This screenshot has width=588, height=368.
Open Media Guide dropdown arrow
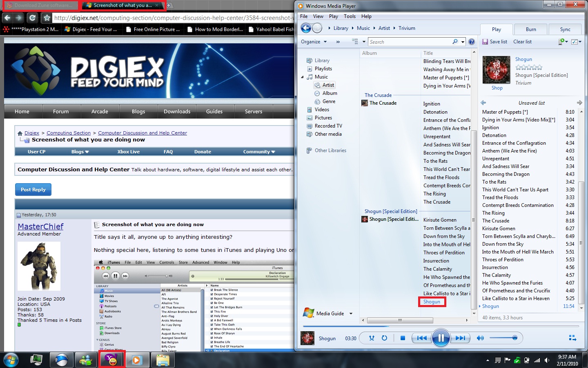351,314
